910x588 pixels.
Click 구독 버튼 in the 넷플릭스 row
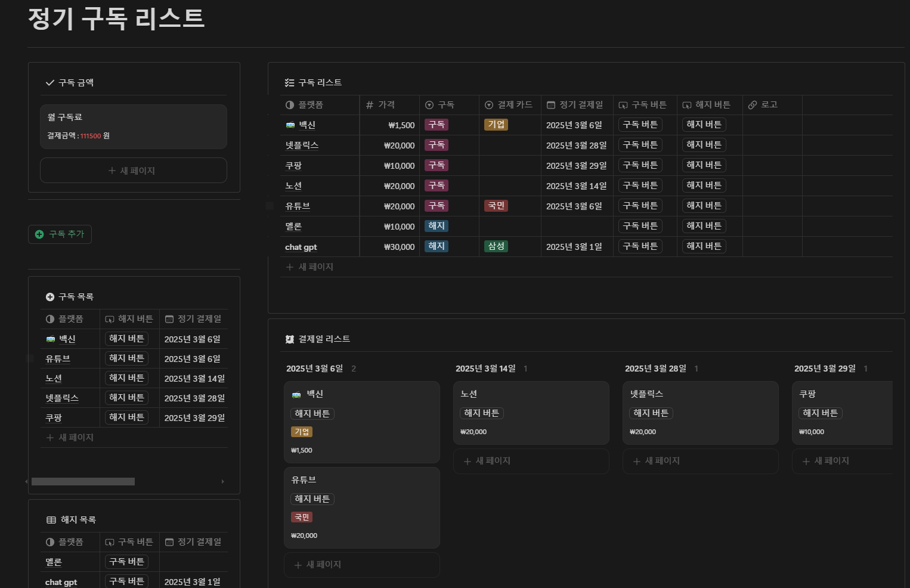(640, 145)
